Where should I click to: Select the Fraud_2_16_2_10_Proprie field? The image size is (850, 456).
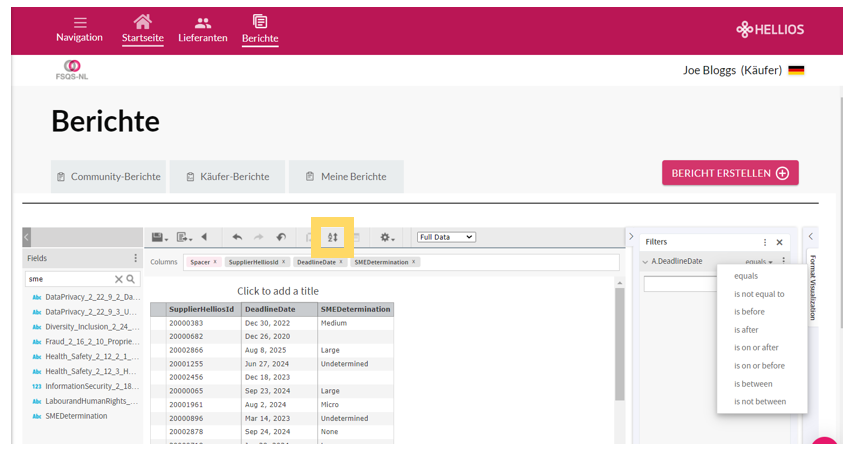[x=92, y=342]
